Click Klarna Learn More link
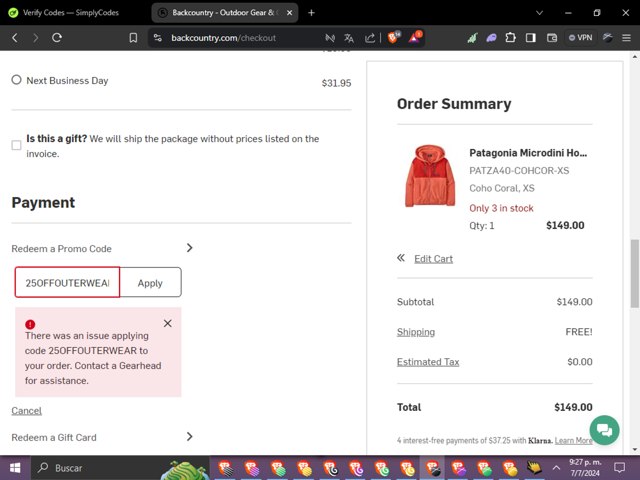640x480 pixels. click(573, 440)
